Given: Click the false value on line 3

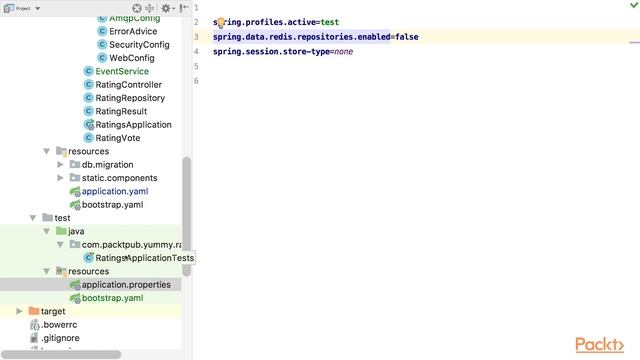Looking at the screenshot, I should (x=407, y=37).
